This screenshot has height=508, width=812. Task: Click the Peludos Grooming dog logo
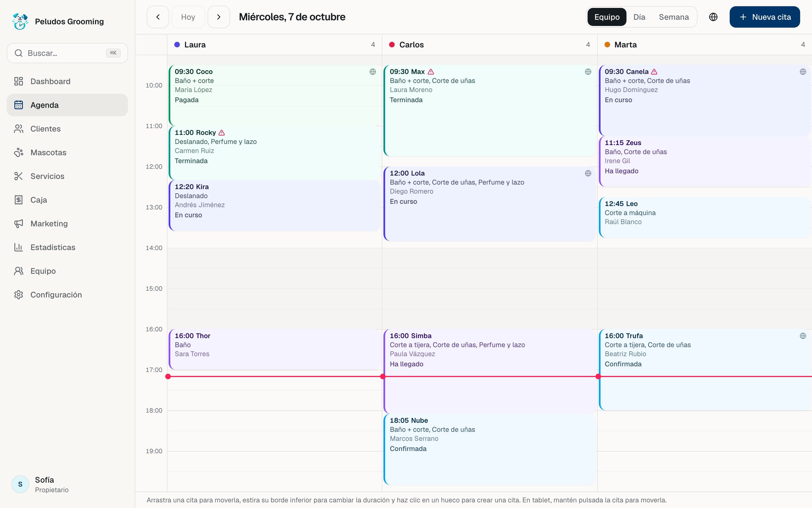pyautogui.click(x=20, y=21)
